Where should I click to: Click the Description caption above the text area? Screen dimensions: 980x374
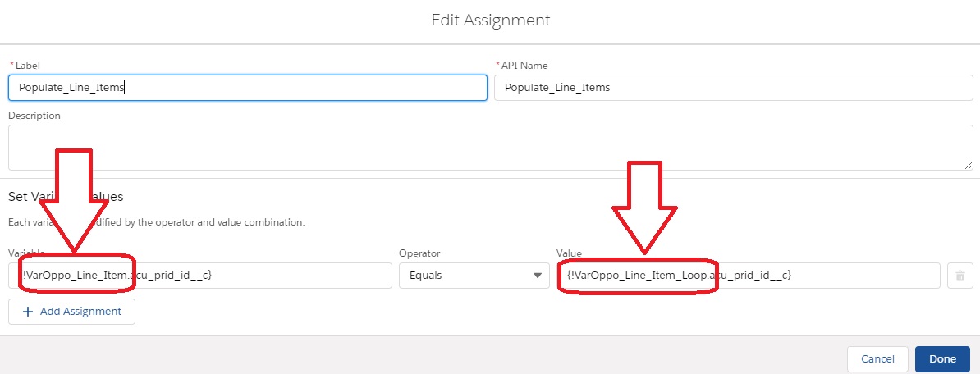tap(34, 116)
